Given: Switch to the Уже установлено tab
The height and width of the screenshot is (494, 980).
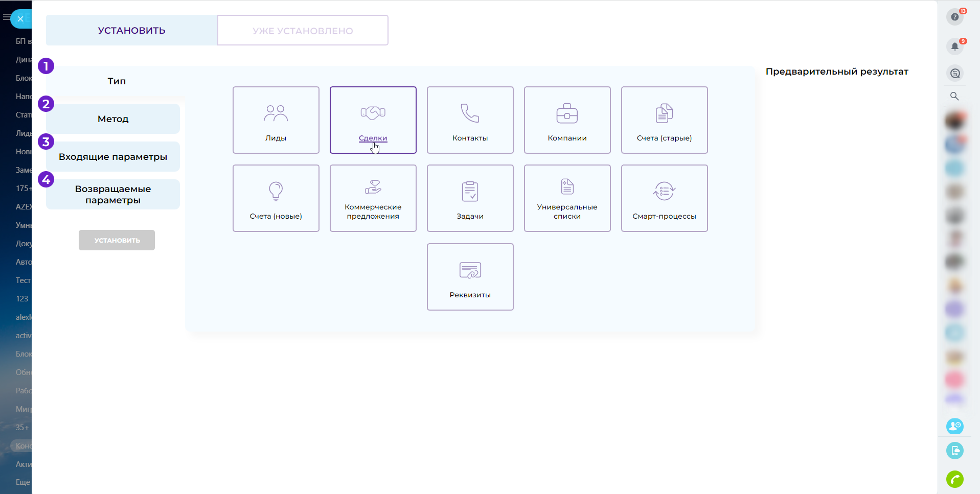Looking at the screenshot, I should (303, 31).
